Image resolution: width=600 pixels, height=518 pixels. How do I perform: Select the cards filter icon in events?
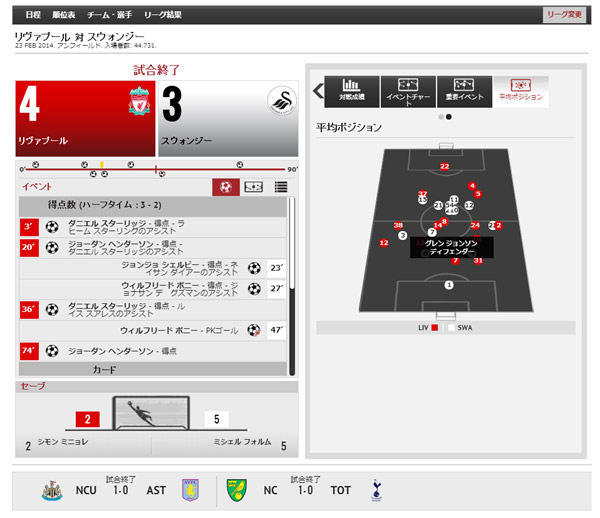[x=254, y=187]
